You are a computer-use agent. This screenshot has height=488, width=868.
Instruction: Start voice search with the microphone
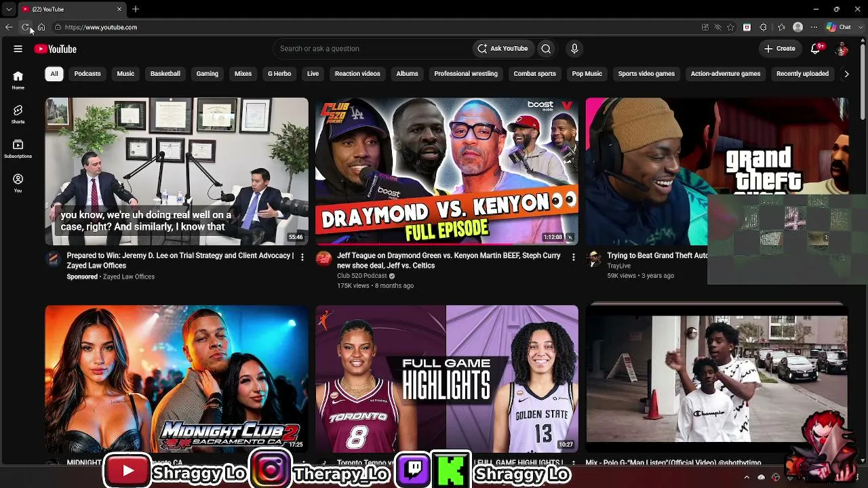tap(574, 49)
